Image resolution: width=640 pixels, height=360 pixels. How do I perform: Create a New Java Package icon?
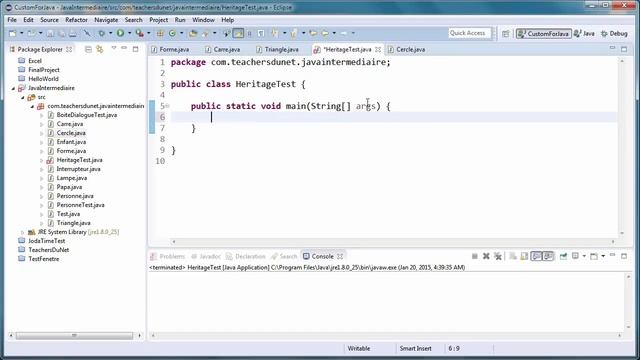(160, 33)
